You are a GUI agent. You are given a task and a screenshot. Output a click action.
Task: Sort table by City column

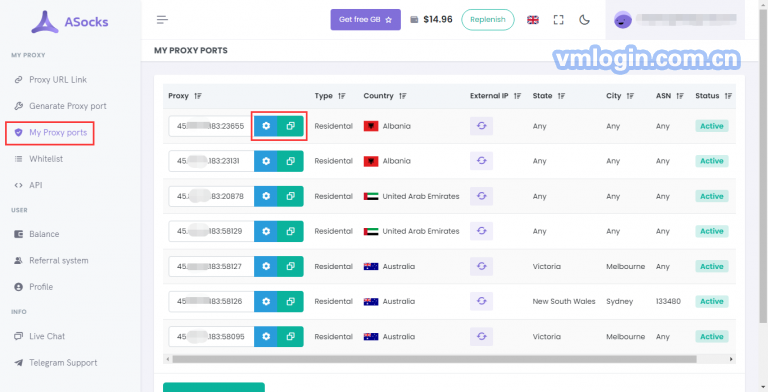(630, 96)
